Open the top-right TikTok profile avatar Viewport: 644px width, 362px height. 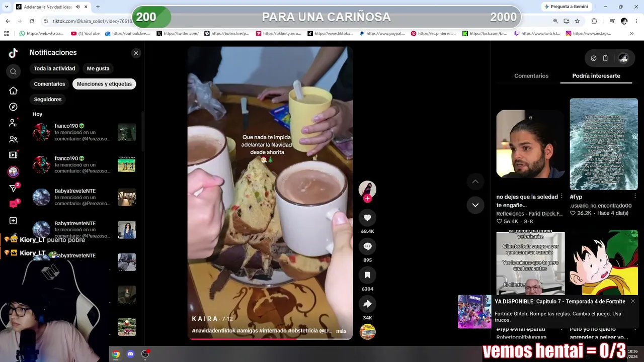[x=623, y=58]
